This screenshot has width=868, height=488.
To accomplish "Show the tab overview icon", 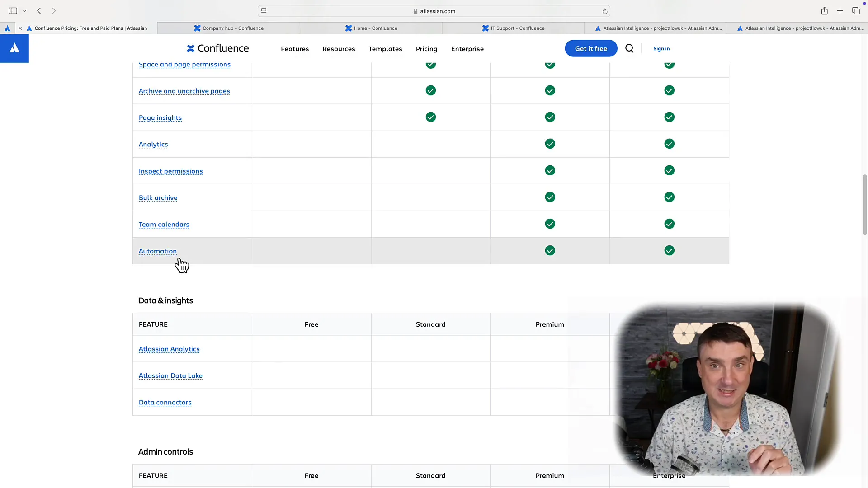I will 856,11.
